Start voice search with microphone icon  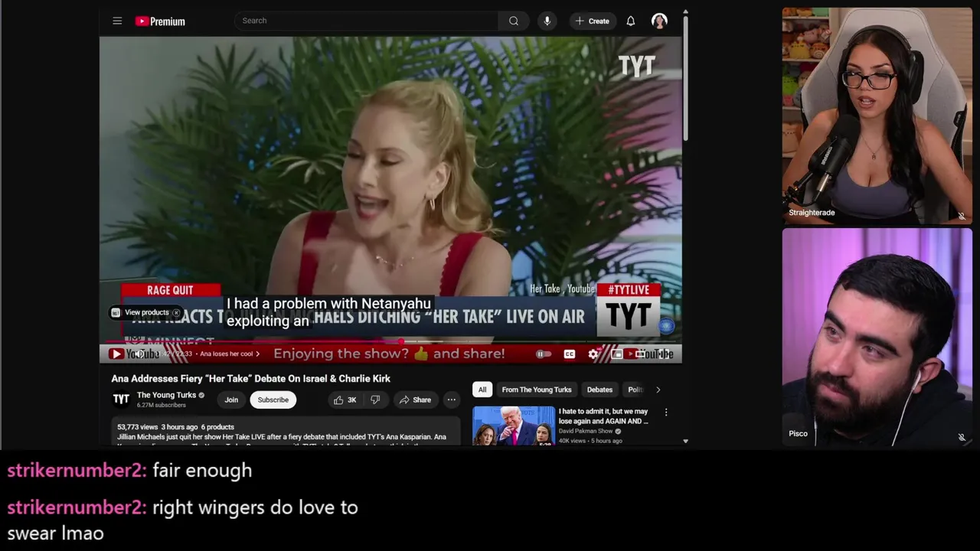(547, 21)
